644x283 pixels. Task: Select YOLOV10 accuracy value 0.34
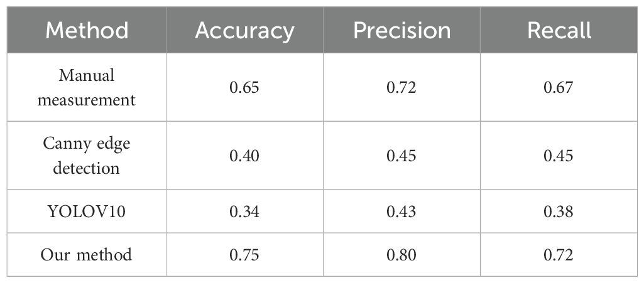pyautogui.click(x=244, y=211)
